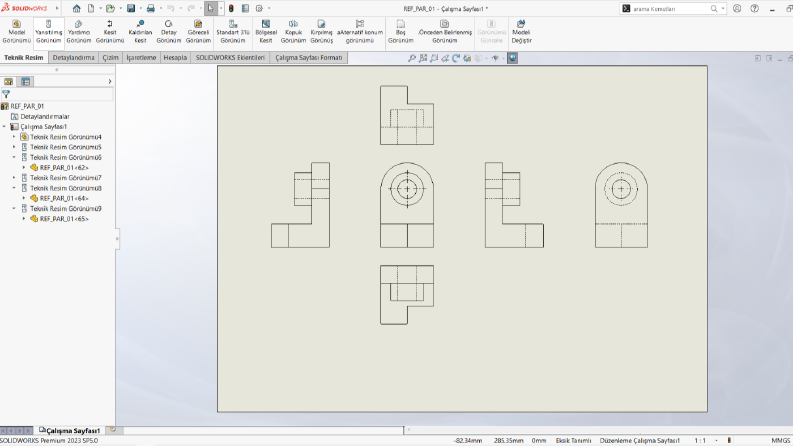This screenshot has height=446, width=793.
Task: Expand the SOLIDWORKS main menu arrow
Action: click(57, 9)
